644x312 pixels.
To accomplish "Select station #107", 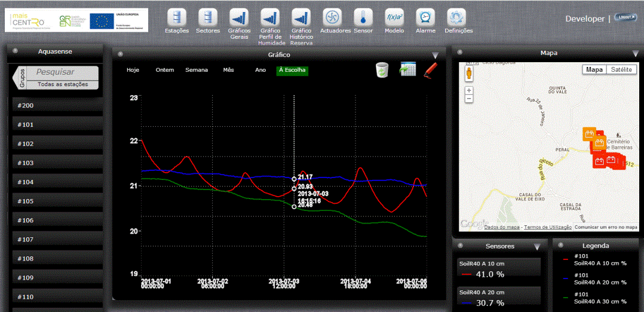I will click(x=57, y=239).
